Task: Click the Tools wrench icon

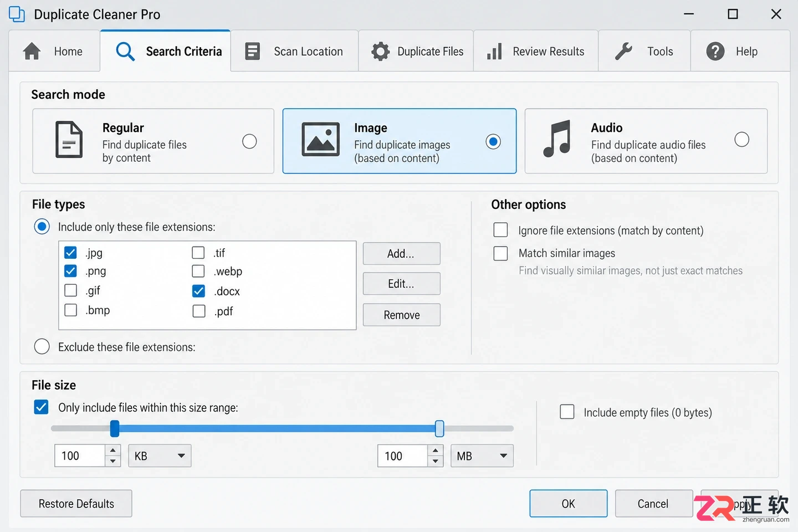Action: coord(624,52)
